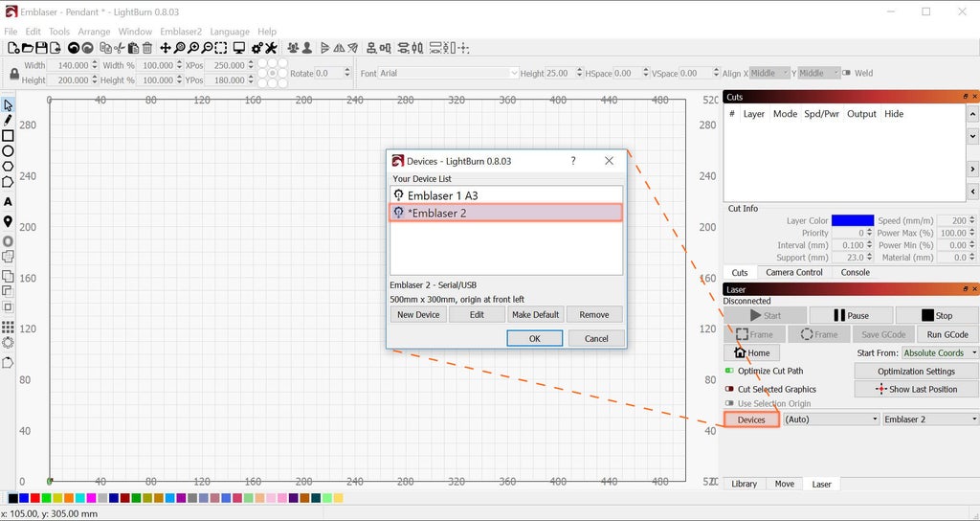This screenshot has width=980, height=521.
Task: Pick the red swatch in color palette
Action: (35, 498)
